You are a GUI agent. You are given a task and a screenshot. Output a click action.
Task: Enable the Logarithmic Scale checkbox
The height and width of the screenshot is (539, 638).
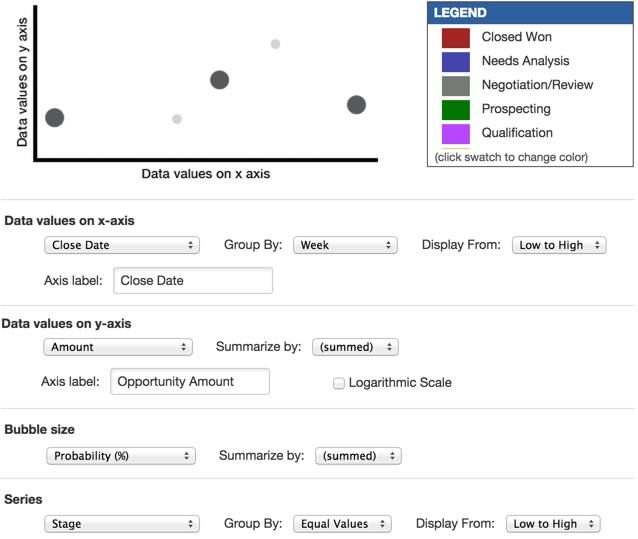point(339,383)
